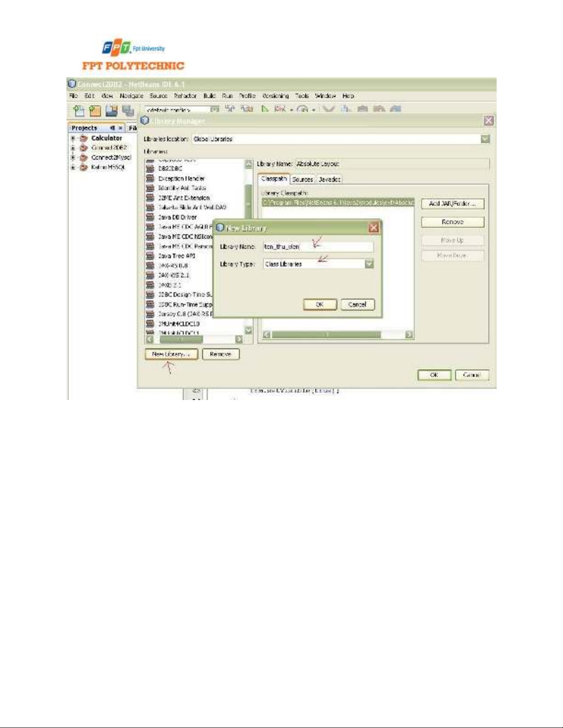Expand the Calculator project tree node

pos(73,138)
